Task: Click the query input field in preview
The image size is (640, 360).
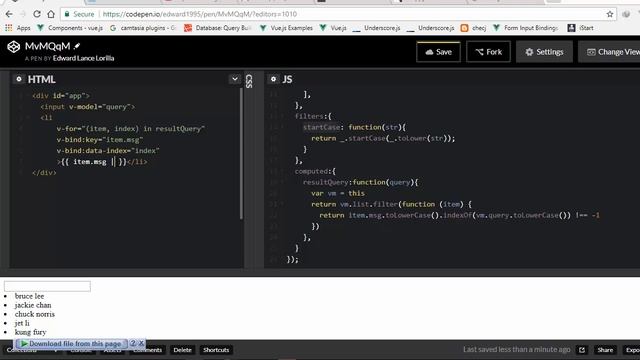Action: click(x=47, y=286)
